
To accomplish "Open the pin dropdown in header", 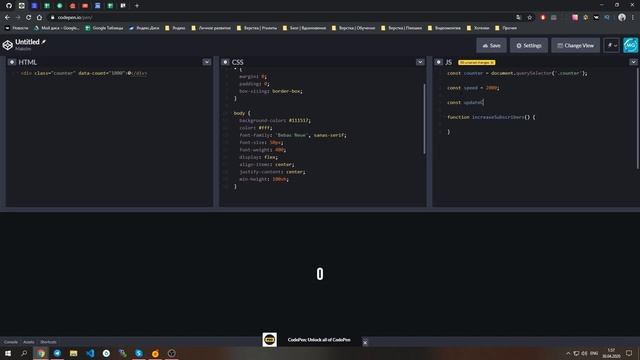I will click(x=612, y=45).
